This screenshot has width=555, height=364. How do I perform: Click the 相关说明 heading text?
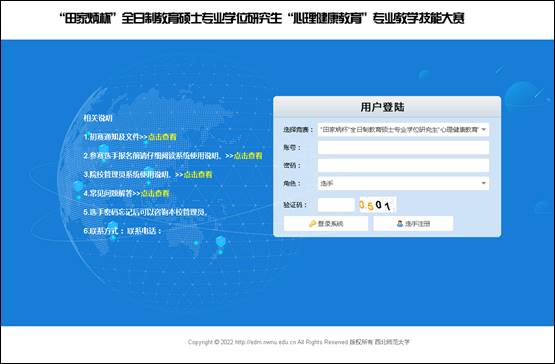click(98, 118)
